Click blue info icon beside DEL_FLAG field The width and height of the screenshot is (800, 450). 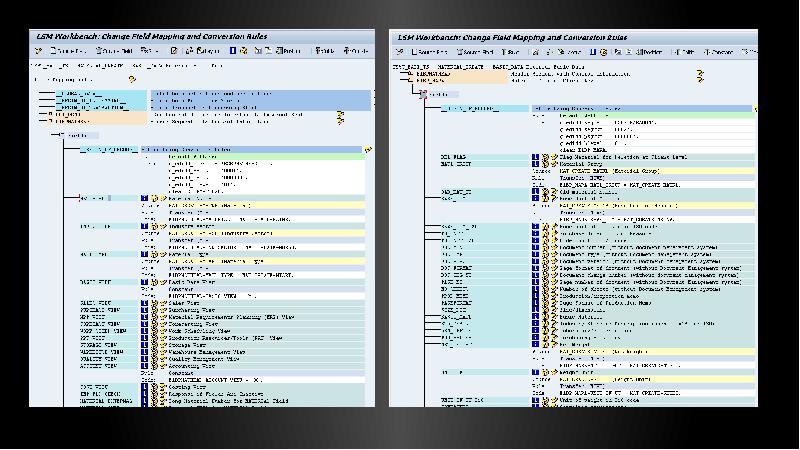click(x=534, y=157)
